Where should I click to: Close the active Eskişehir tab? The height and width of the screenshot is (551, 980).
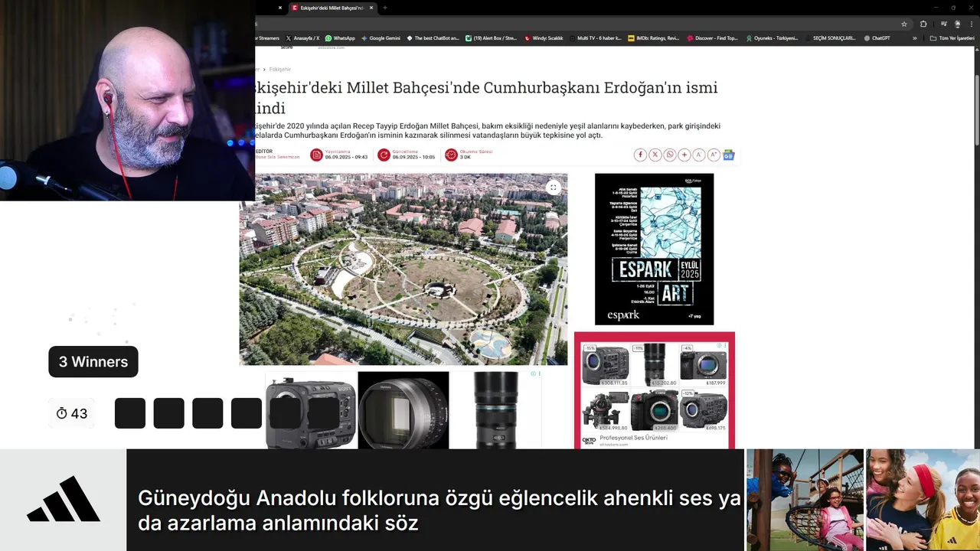tap(371, 8)
